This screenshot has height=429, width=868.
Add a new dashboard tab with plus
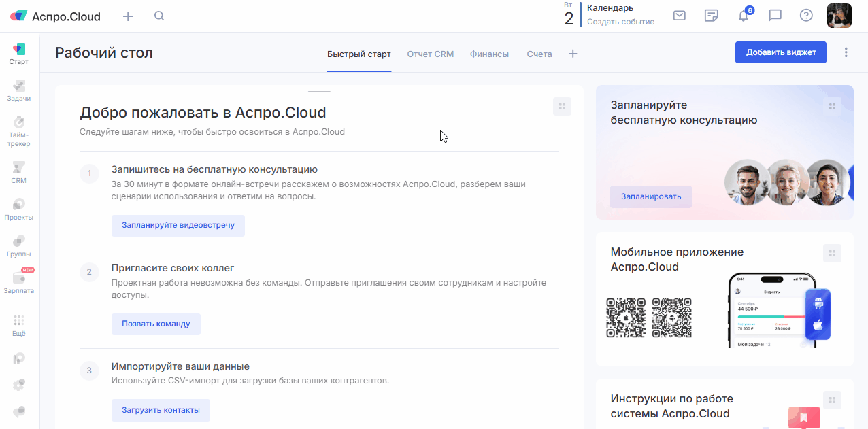573,54
